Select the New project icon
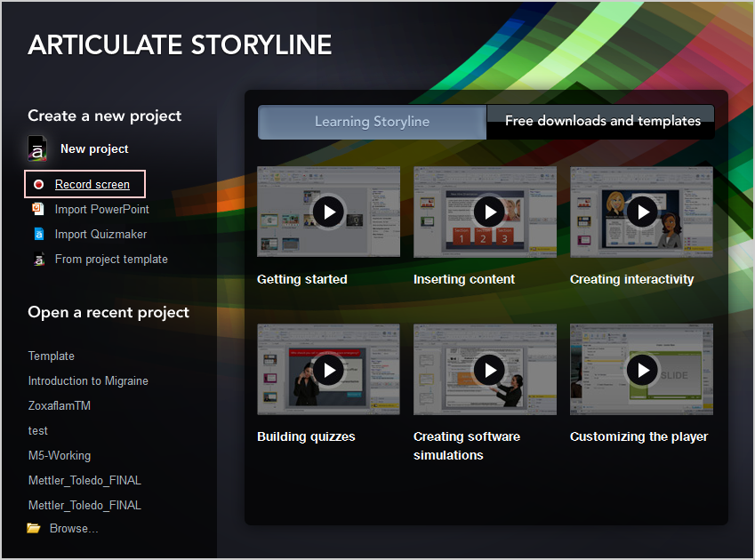755x560 pixels. tap(36, 149)
